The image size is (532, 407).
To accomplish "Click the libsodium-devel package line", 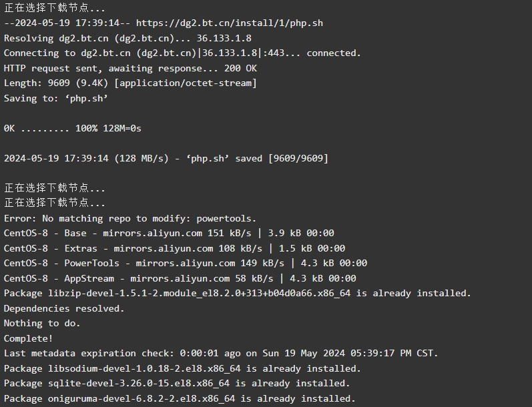I will (x=182, y=368).
